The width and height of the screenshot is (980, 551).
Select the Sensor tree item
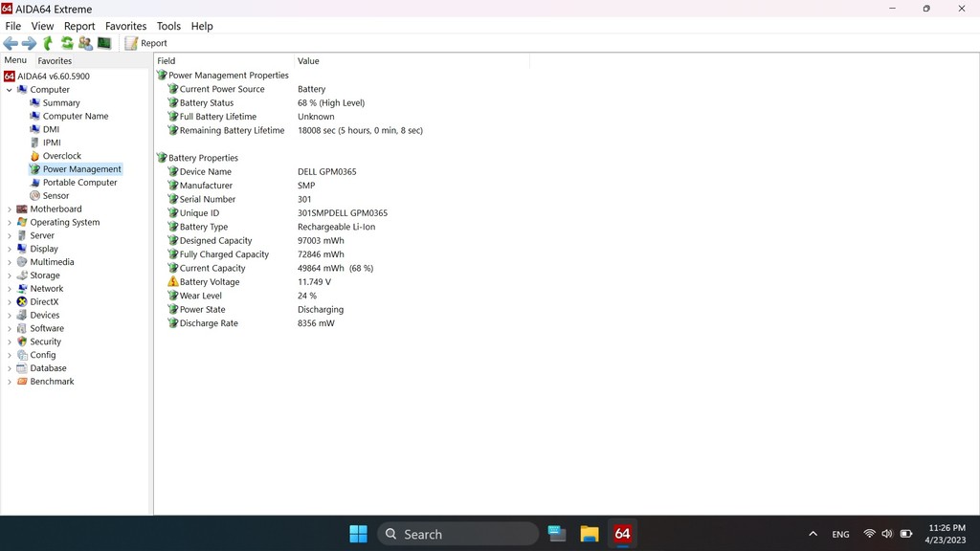point(55,195)
